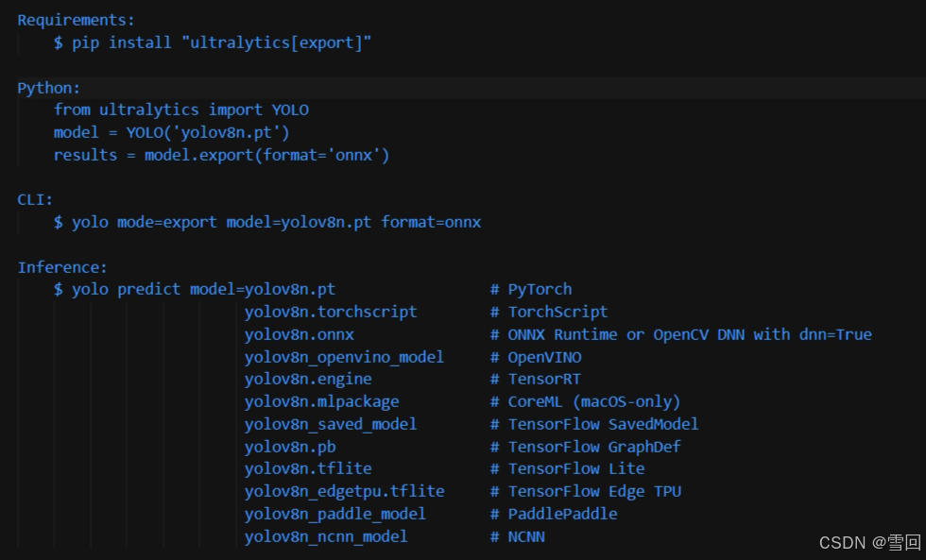Click the 'yolo predict model=yolov8n.pt' text
The width and height of the screenshot is (926, 560).
(x=203, y=289)
